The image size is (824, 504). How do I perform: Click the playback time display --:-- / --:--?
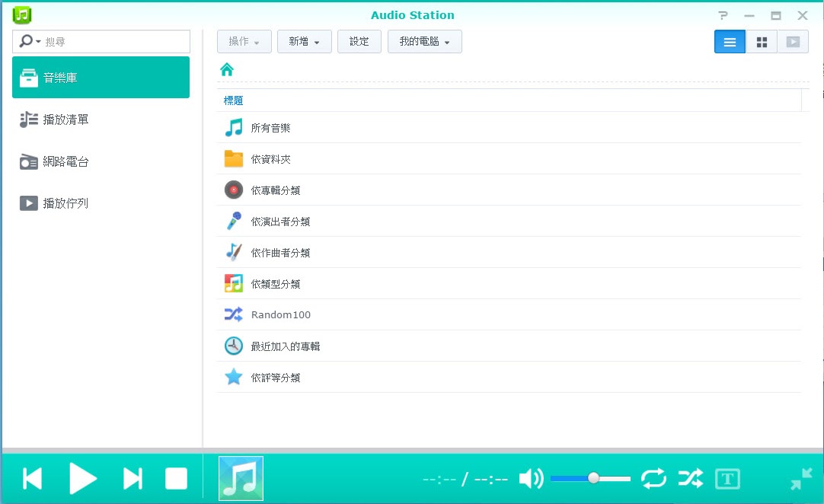tap(465, 480)
